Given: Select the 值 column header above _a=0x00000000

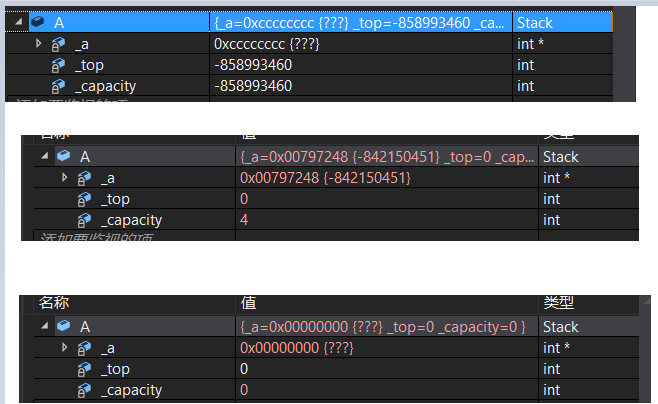Looking at the screenshot, I should 248,302.
